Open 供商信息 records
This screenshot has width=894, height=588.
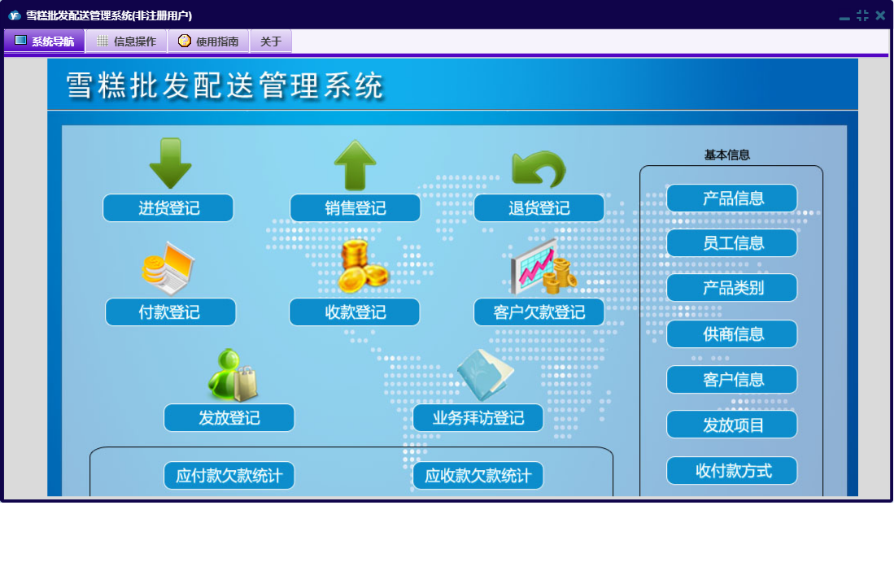point(732,334)
